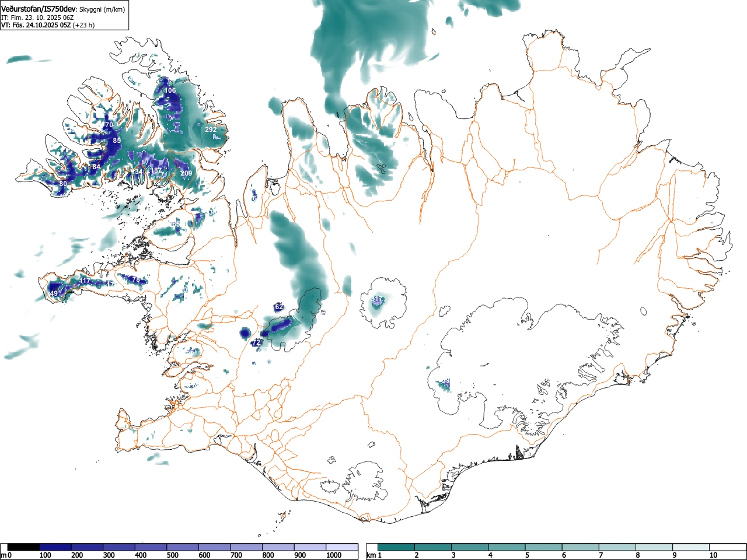This screenshot has width=747, height=560.
Task: Click the pale lavender 900–1000 m legend swatch
Action: click(310, 547)
